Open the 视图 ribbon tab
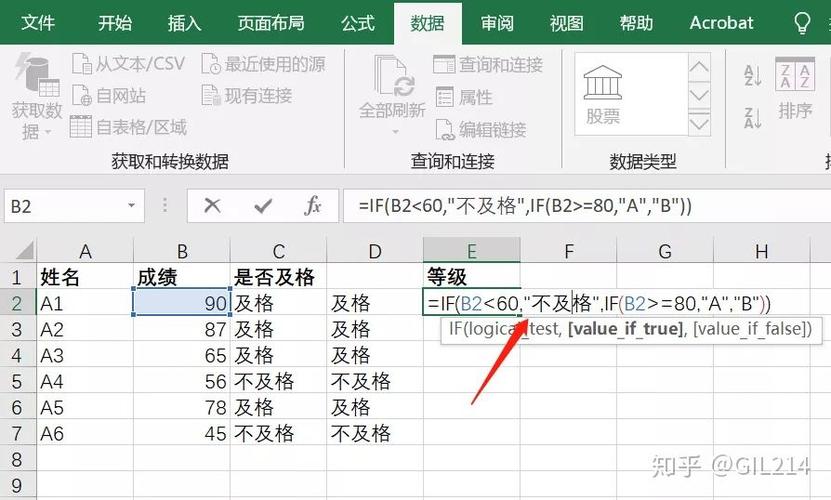831x500 pixels. click(567, 23)
